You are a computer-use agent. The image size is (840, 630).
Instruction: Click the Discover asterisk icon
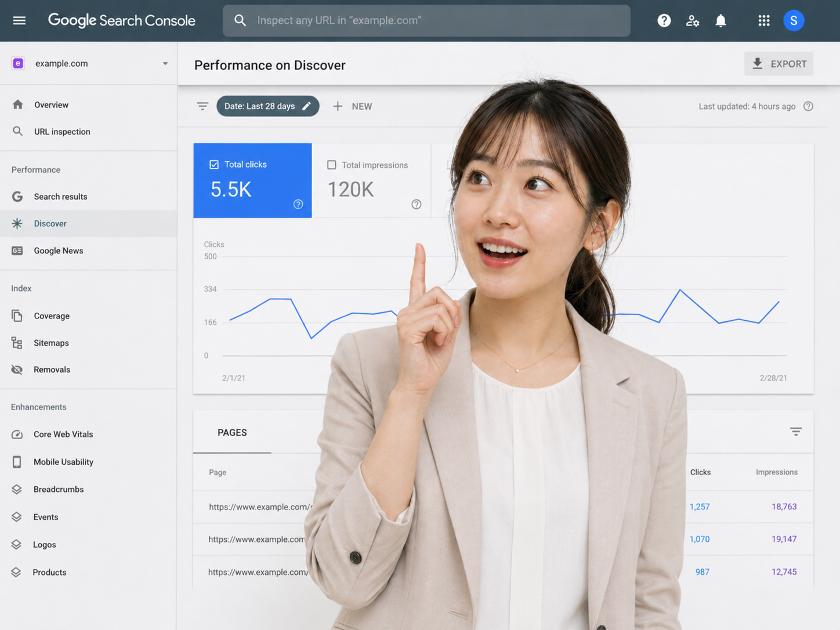(17, 223)
